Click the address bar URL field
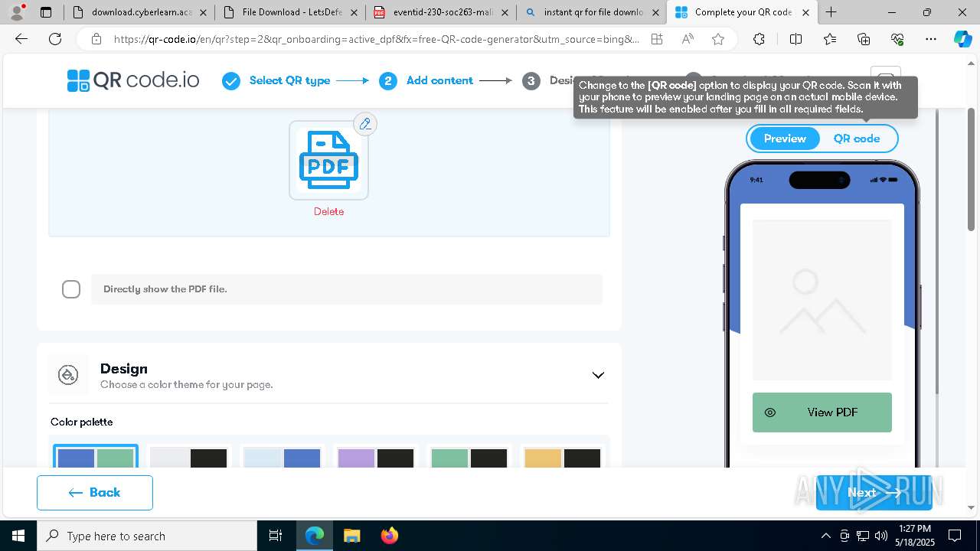The image size is (980, 551). point(377,39)
